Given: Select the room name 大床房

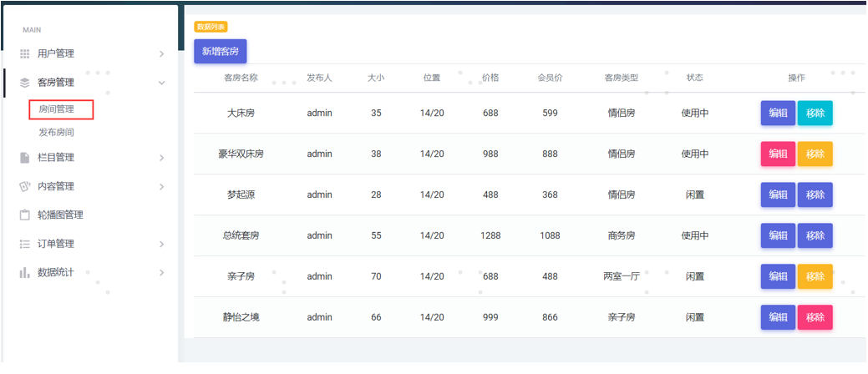Looking at the screenshot, I should tap(241, 113).
